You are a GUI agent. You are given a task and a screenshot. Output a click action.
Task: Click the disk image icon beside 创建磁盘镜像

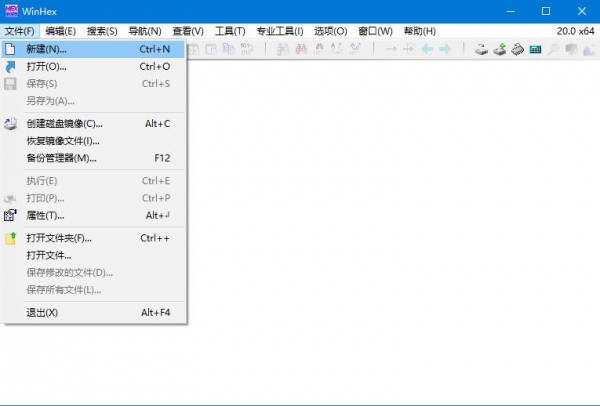10,124
